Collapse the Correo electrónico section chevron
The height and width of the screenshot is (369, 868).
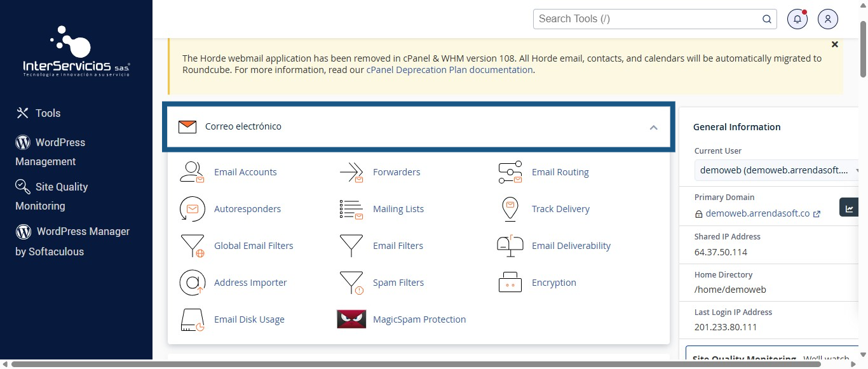tap(653, 127)
